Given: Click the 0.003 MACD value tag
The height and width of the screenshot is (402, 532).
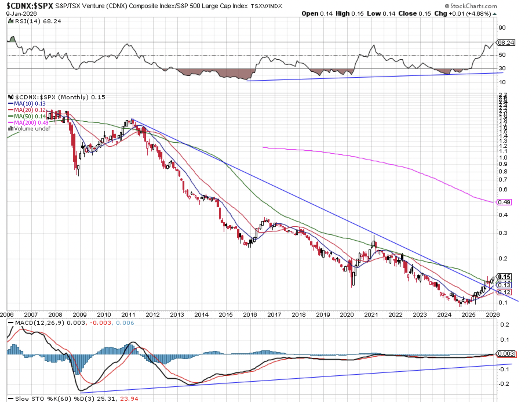Looking at the screenshot, I should point(506,354).
